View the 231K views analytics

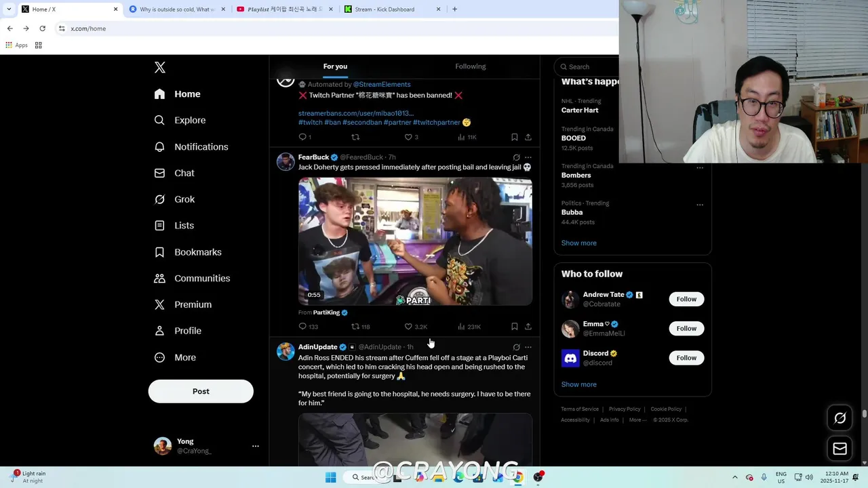pyautogui.click(x=469, y=327)
